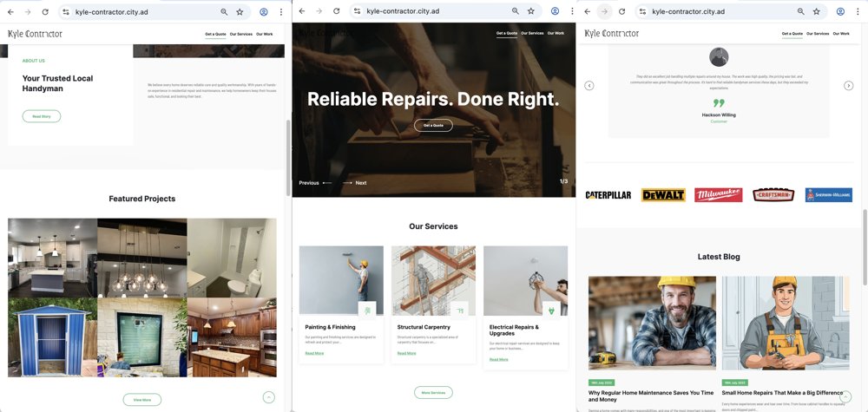Open Read More under Structural Carpentry

(406, 353)
